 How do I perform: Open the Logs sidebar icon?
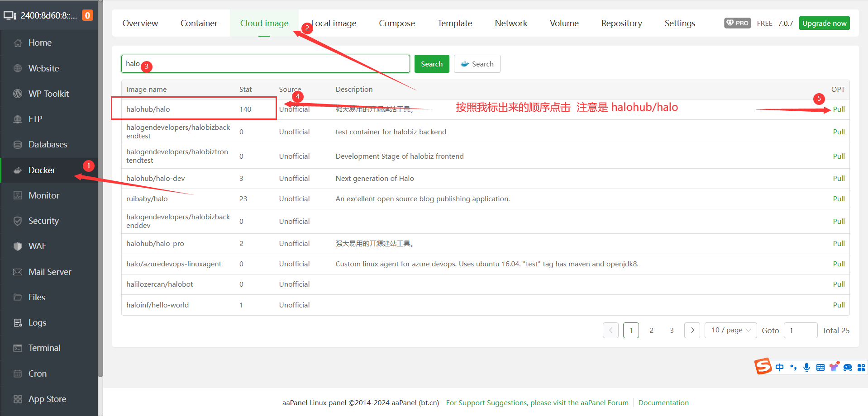pyautogui.click(x=18, y=322)
